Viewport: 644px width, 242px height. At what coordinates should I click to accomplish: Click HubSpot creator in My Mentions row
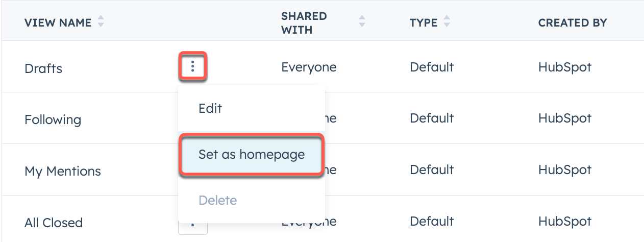565,170
